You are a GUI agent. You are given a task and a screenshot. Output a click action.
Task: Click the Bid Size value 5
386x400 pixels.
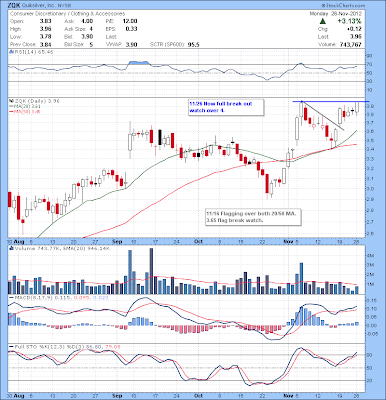91,44
